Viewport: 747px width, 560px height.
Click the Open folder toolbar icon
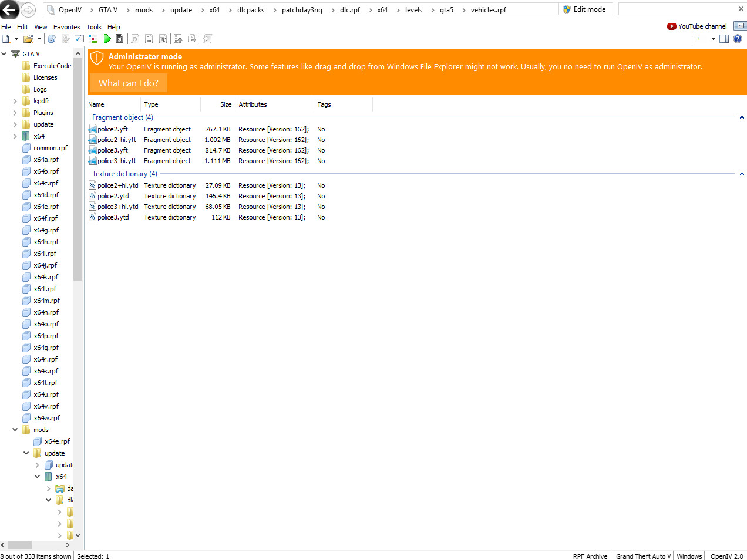pos(28,39)
